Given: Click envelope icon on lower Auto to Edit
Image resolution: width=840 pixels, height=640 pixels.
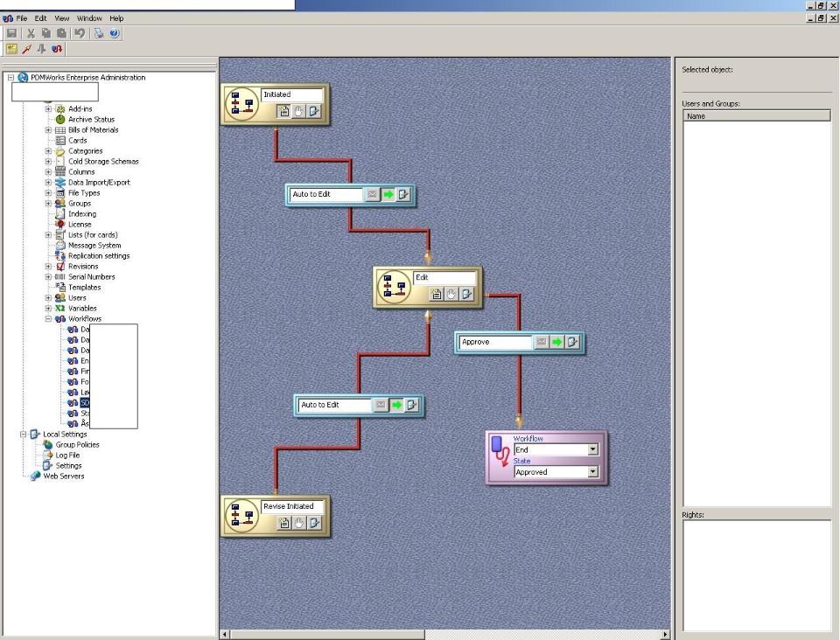Looking at the screenshot, I should 381,405.
